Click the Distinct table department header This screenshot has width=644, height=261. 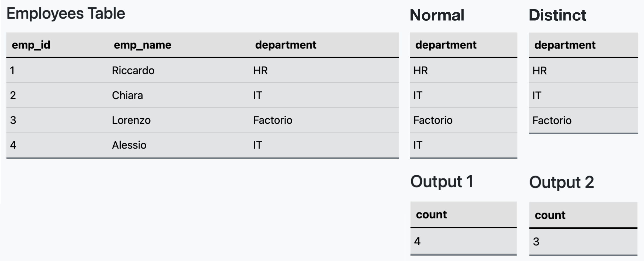(x=565, y=45)
